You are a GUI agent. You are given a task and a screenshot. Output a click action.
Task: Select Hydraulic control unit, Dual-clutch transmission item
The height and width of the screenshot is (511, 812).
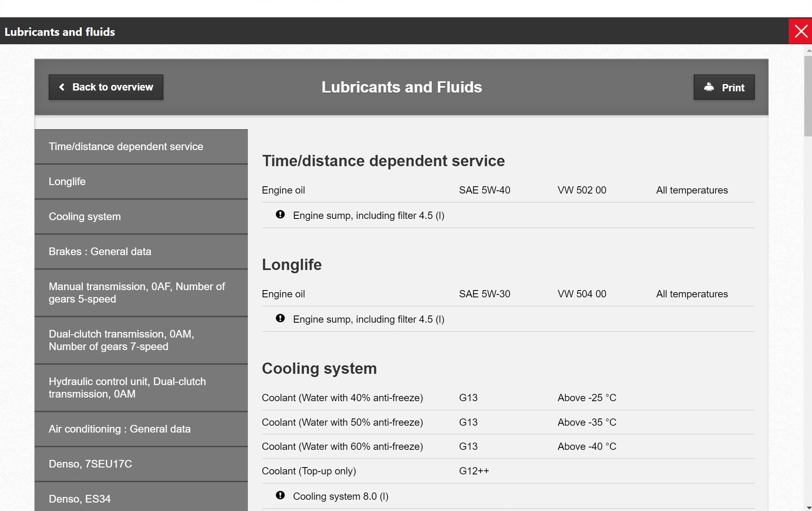(141, 387)
